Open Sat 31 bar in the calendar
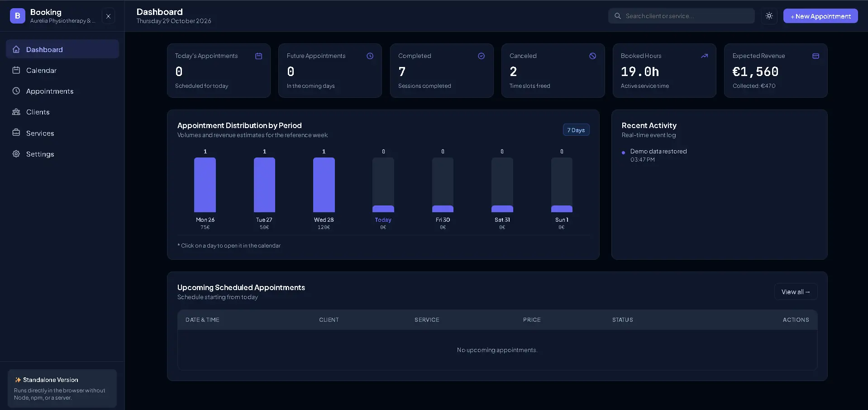Screen dimensions: 868x410 (502, 185)
